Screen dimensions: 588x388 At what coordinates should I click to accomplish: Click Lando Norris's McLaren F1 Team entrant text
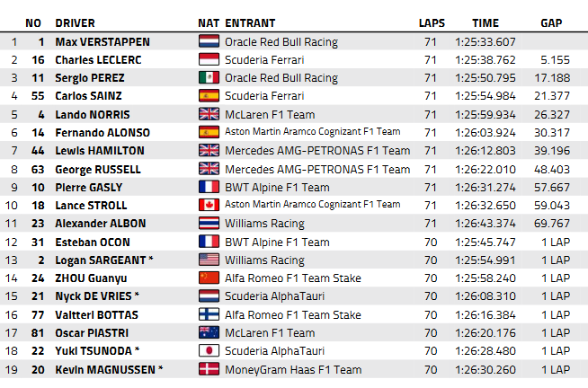pos(270,115)
